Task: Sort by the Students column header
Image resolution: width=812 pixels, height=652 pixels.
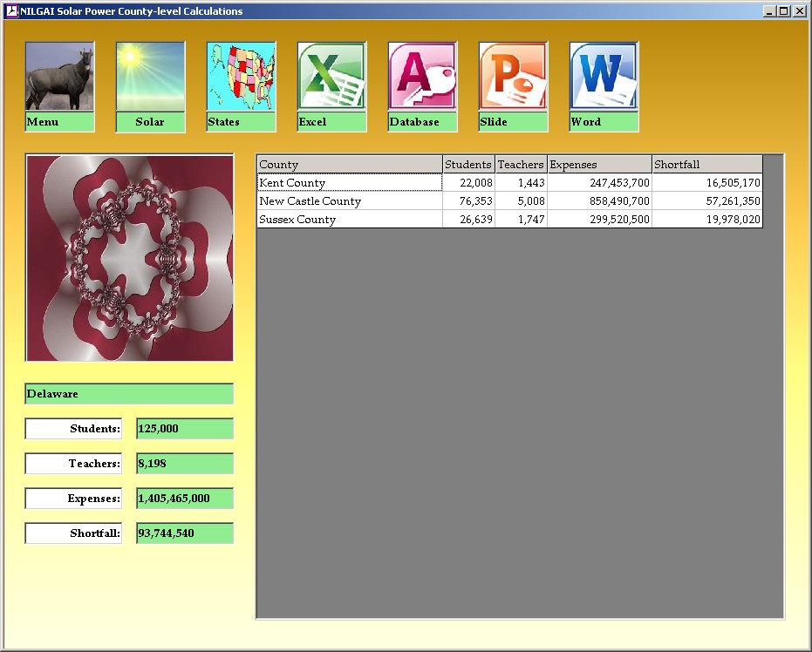Action: click(468, 165)
